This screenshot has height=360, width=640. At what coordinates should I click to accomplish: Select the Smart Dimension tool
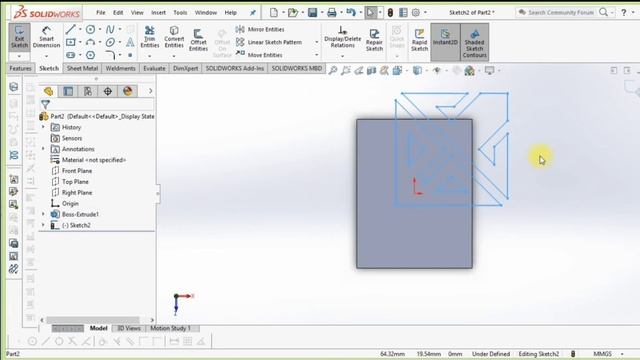[46, 37]
